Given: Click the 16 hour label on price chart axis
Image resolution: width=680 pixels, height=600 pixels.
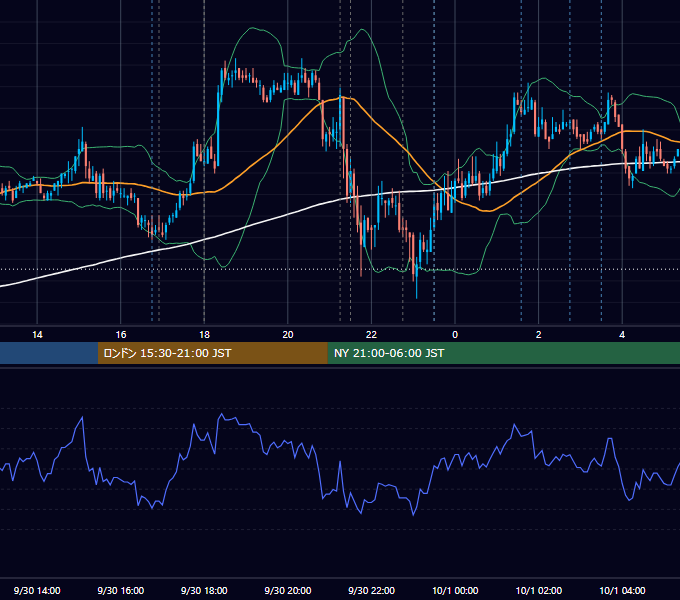Looking at the screenshot, I should point(121,335).
